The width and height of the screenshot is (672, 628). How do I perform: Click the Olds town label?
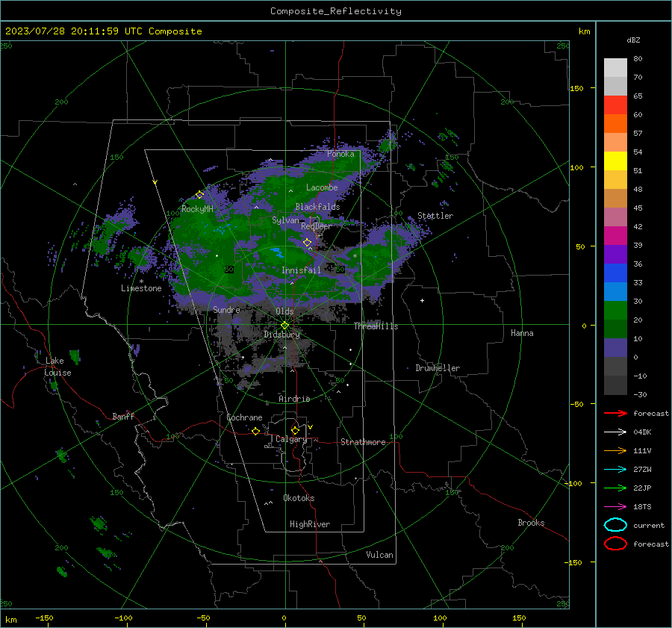tap(284, 311)
